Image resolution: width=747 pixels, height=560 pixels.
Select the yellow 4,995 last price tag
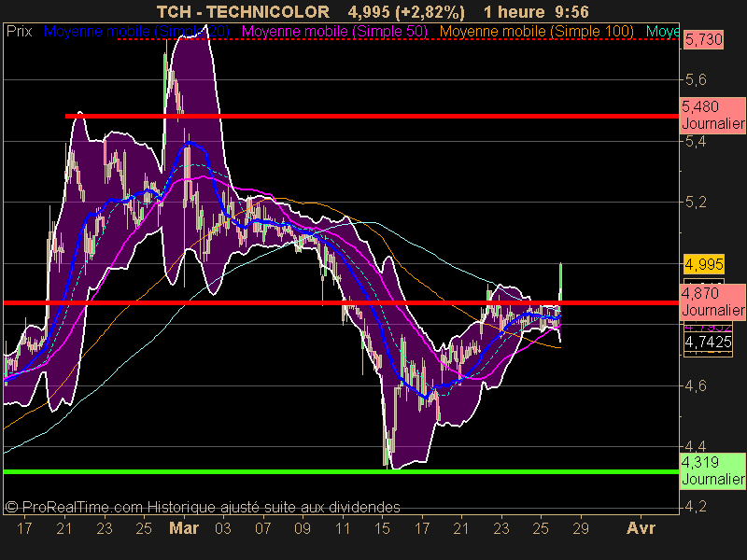(704, 264)
